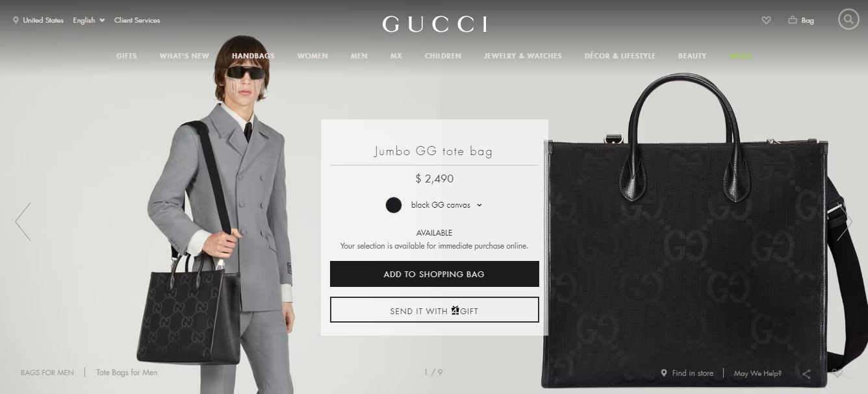
Task: Open the VAULT menu item
Action: tap(740, 56)
